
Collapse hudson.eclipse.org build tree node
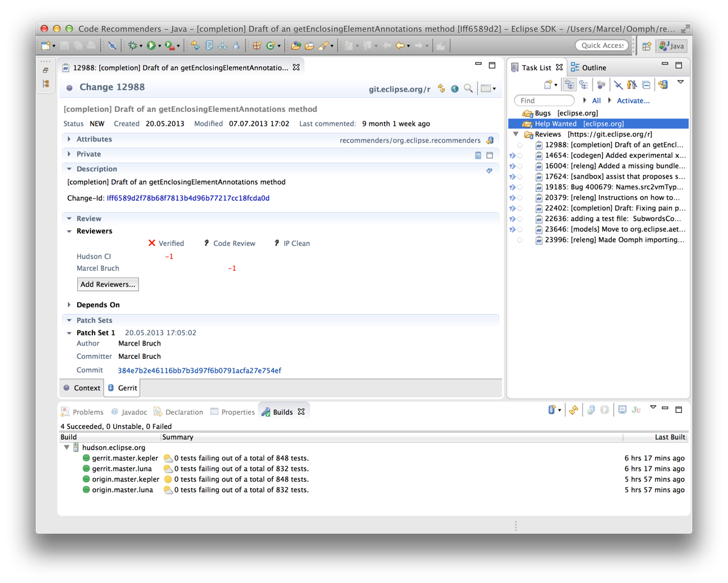coord(67,448)
